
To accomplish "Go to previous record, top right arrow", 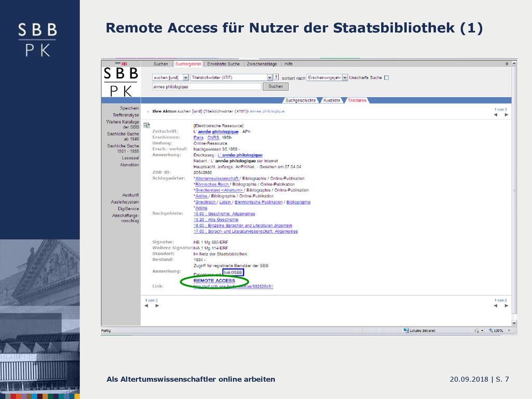I will point(496,115).
